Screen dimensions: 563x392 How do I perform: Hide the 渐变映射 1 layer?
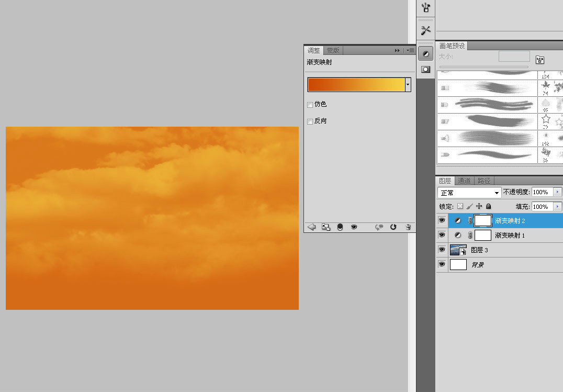pyautogui.click(x=442, y=235)
